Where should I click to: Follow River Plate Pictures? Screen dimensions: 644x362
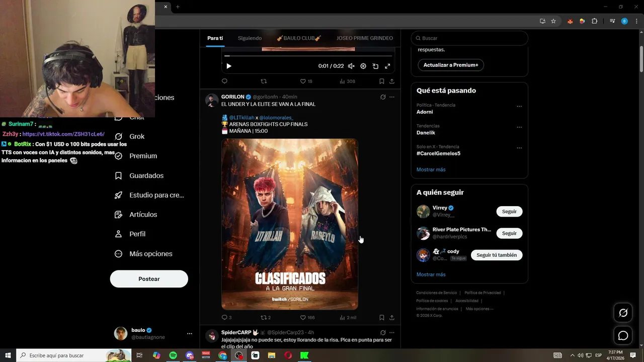point(509,233)
